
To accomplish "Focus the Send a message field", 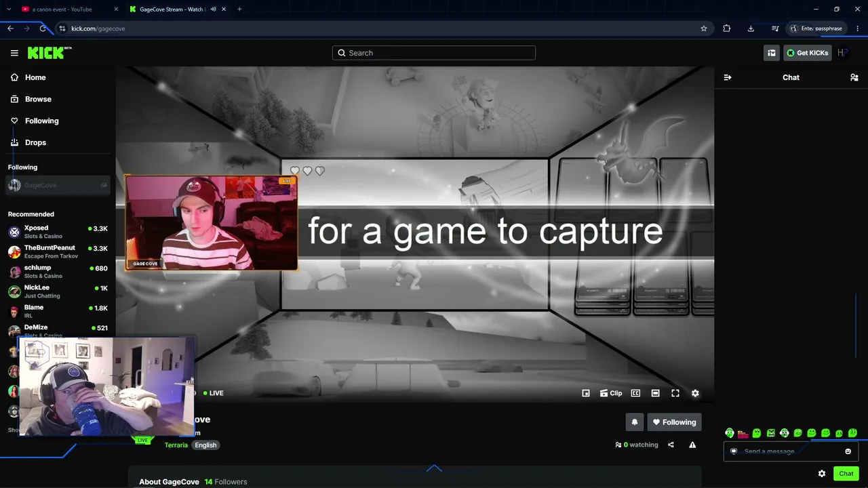I will [791, 451].
